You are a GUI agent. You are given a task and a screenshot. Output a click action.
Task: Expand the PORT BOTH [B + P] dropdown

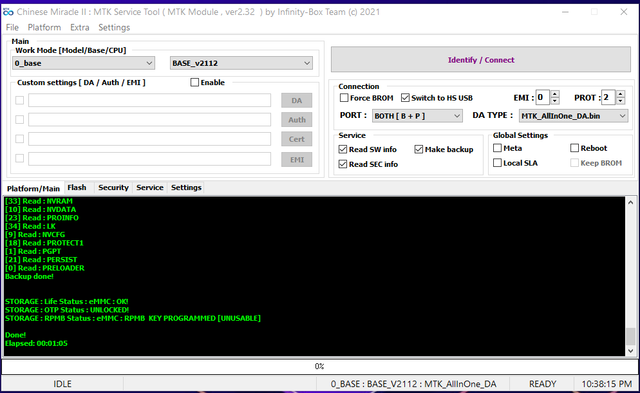417,116
